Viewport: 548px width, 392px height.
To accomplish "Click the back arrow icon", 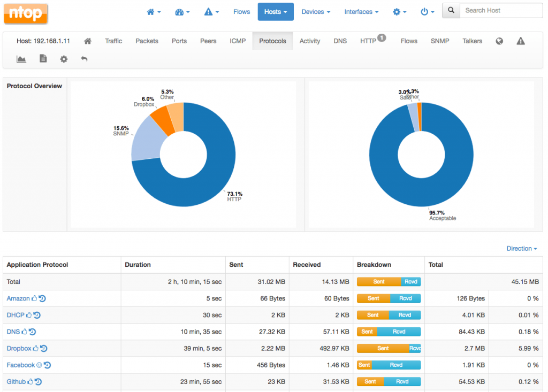I will (84, 59).
